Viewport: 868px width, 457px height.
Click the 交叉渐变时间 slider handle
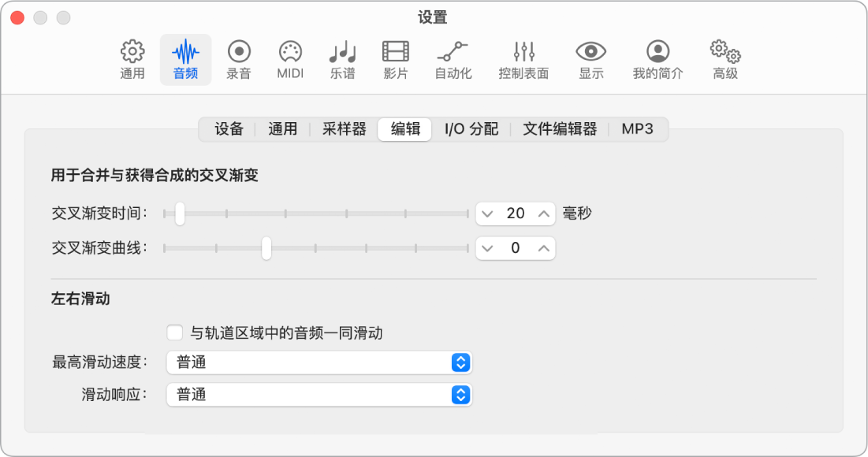(x=180, y=214)
